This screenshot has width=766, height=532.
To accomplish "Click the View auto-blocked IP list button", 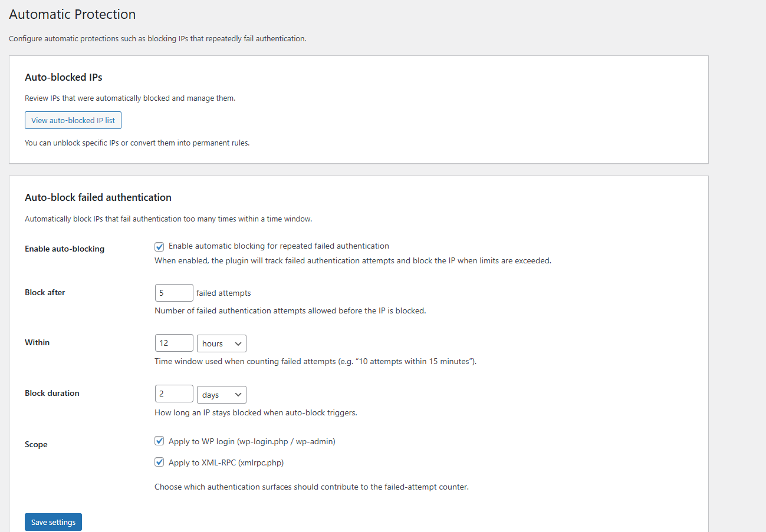I will tap(73, 120).
